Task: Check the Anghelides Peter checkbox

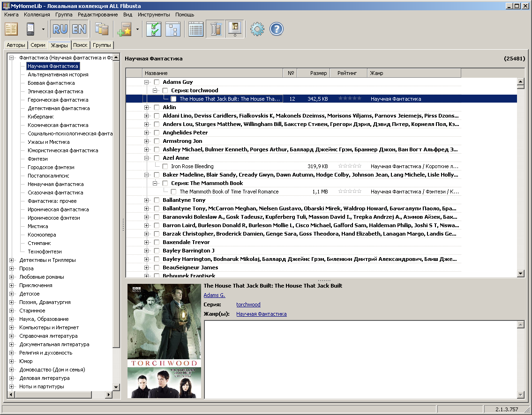Action: pyautogui.click(x=157, y=133)
